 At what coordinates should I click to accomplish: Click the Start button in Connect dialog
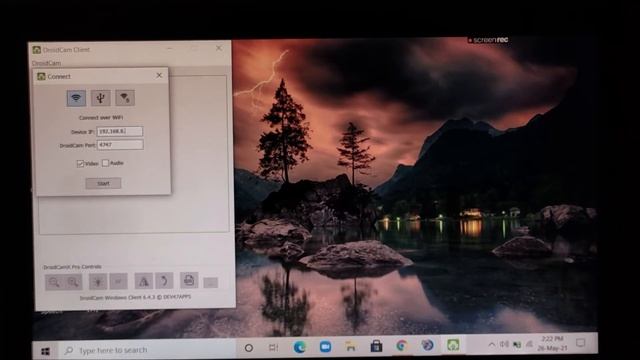tap(103, 183)
